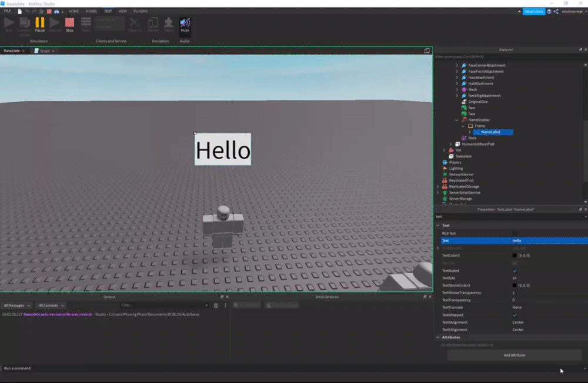Switch to the MODEL ribbon tab
The image size is (588, 383).
pos(91,11)
